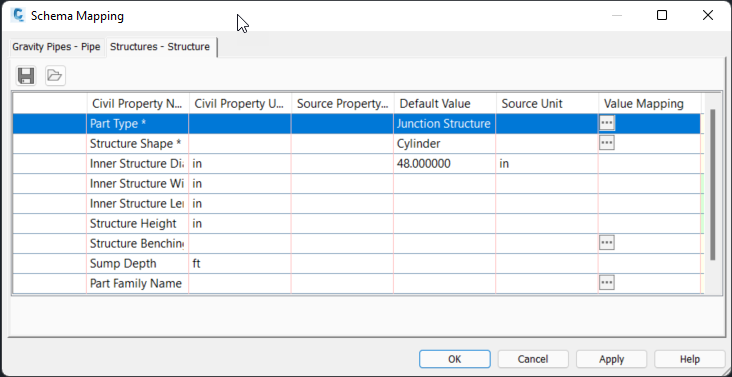Image resolution: width=732 pixels, height=377 pixels.
Task: Click Source Property cell in Structure Shape row
Action: pyautogui.click(x=342, y=144)
